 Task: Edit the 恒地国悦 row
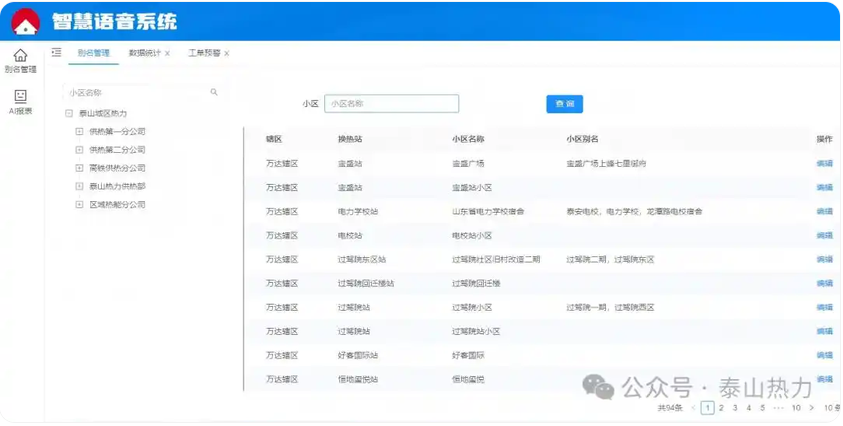click(x=824, y=379)
